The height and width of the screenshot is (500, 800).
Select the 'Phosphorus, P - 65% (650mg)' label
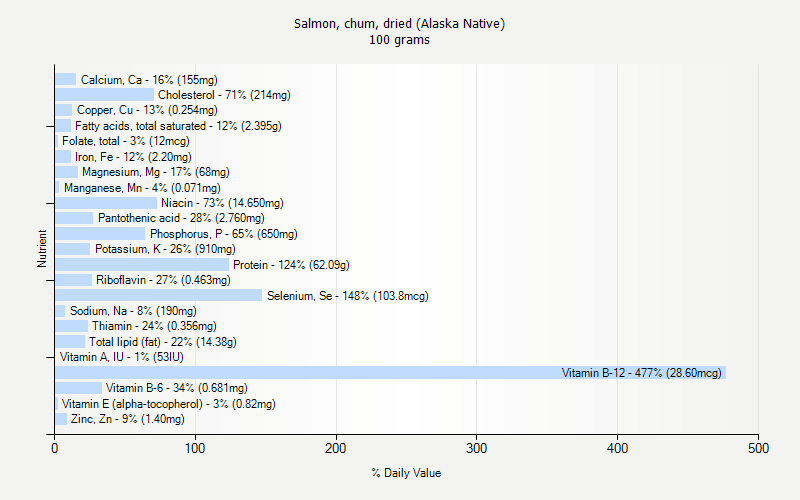[x=223, y=234]
